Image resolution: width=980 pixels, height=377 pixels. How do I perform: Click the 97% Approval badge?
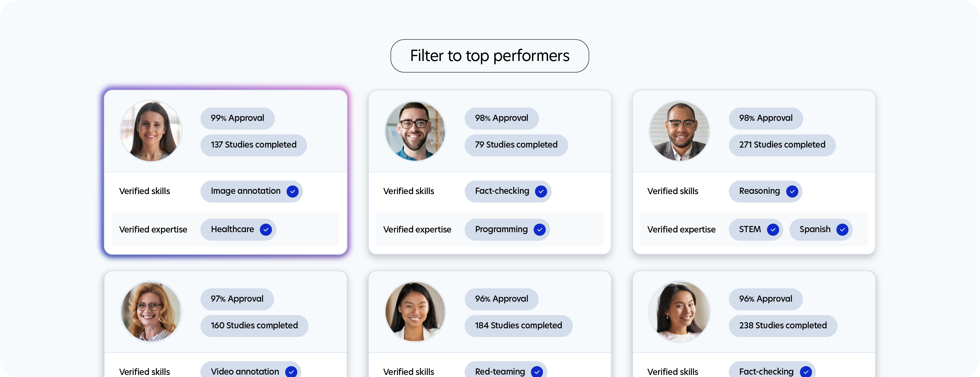(x=237, y=299)
